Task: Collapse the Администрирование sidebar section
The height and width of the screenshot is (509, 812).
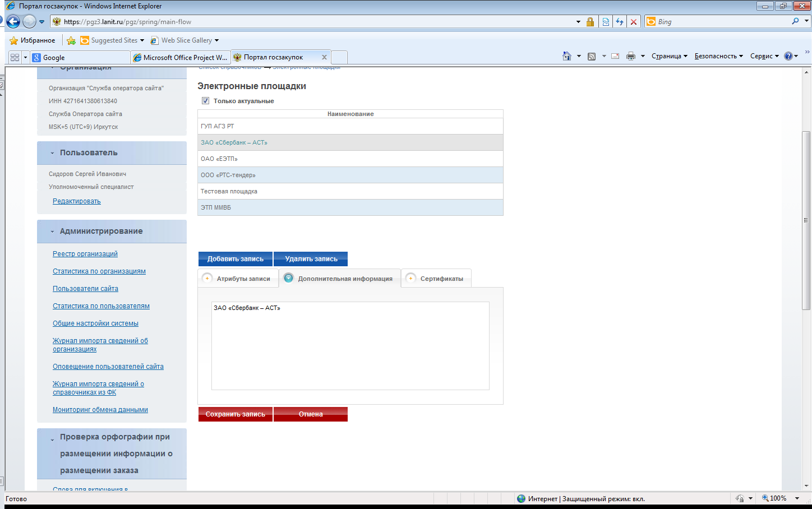Action: (x=52, y=232)
